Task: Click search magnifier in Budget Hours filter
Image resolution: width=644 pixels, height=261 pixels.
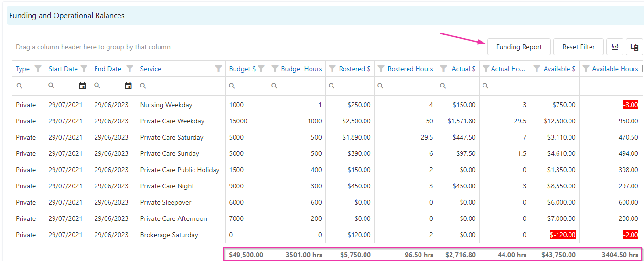Action: 275,86
